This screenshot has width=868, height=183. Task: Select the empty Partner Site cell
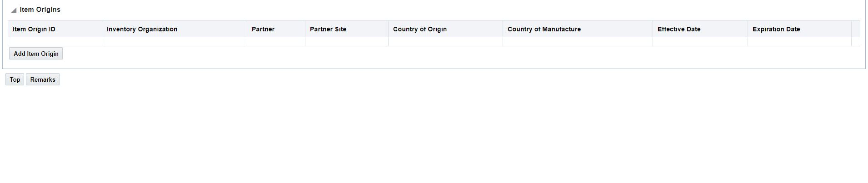(x=347, y=41)
